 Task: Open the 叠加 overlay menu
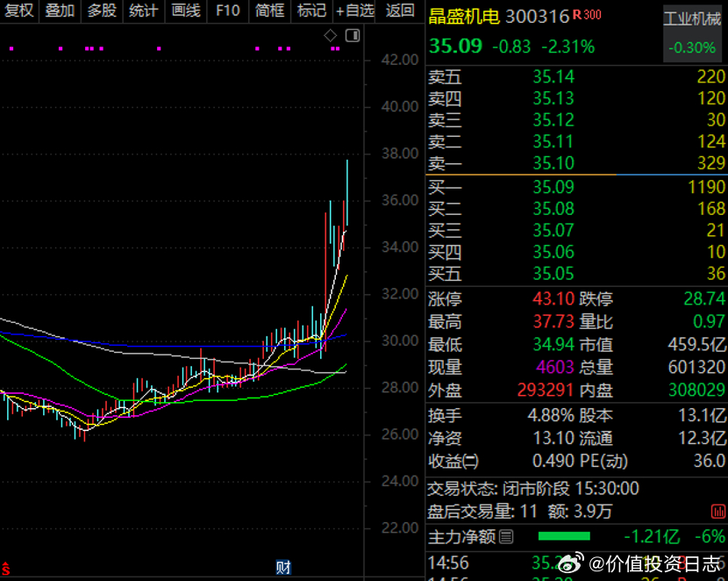click(x=60, y=11)
